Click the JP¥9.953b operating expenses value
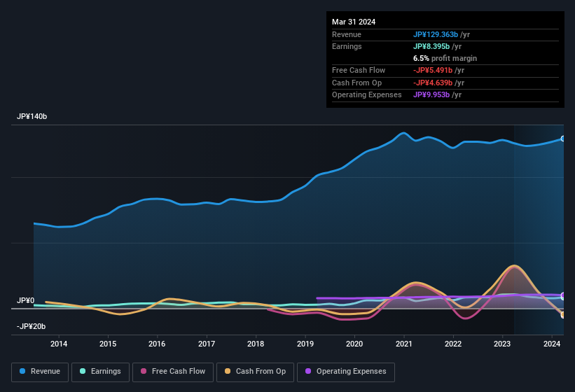Viewport: 575px width, 392px height. coord(431,95)
